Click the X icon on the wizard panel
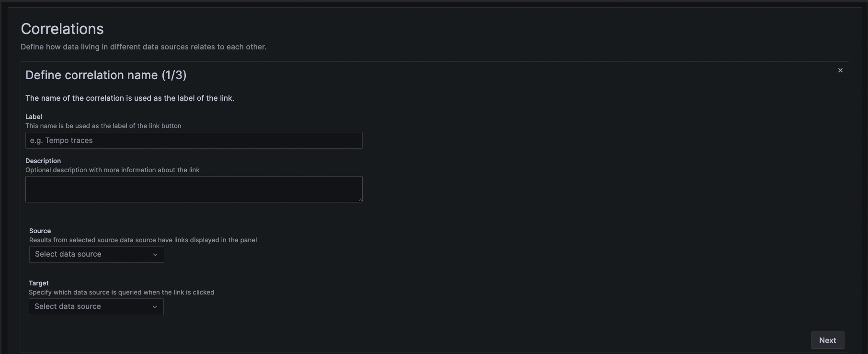Viewport: 868px width, 354px height. [x=840, y=70]
